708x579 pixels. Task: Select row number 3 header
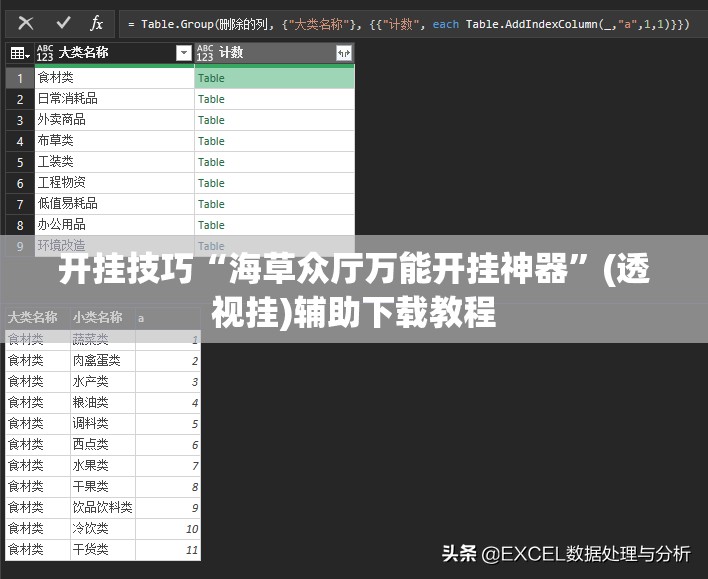point(20,120)
